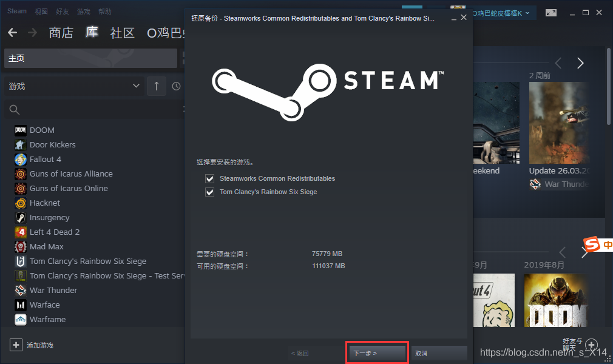Open the DOOM game icon in library
The height and width of the screenshot is (364, 613).
[x=20, y=130]
